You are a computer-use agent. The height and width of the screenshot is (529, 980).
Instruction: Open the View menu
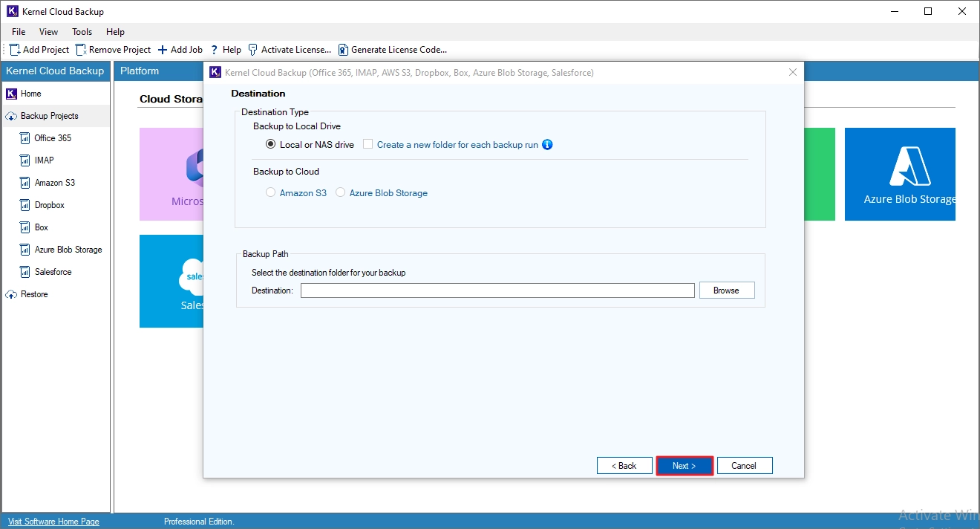pos(49,32)
